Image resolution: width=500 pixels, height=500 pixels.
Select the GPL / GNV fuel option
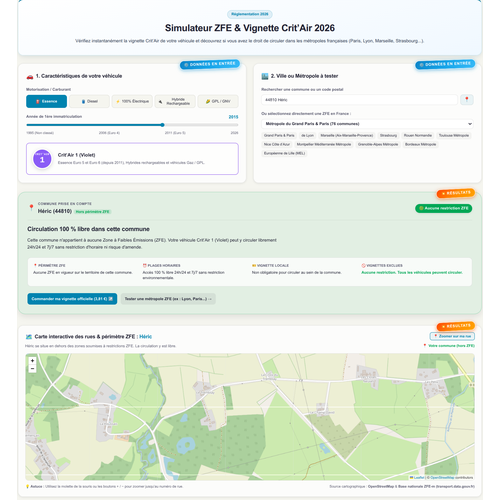(x=218, y=101)
